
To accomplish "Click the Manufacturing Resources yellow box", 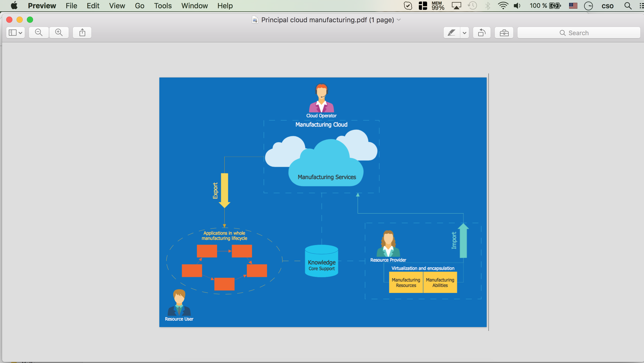I will coord(406,283).
